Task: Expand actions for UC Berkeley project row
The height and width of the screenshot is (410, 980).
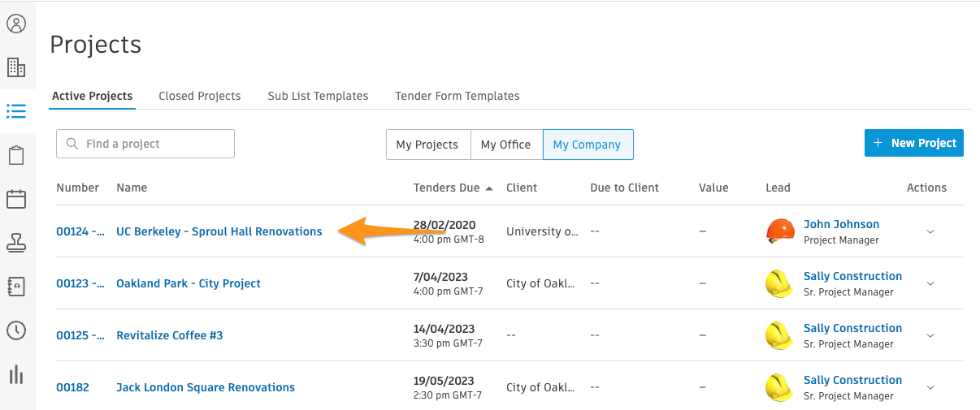Action: tap(930, 231)
